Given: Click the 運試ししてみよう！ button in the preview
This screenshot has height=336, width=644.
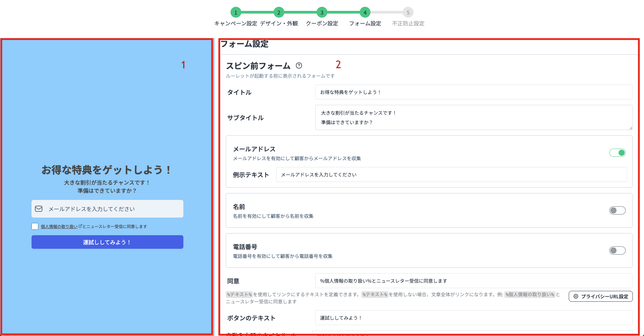Looking at the screenshot, I should coord(107,242).
